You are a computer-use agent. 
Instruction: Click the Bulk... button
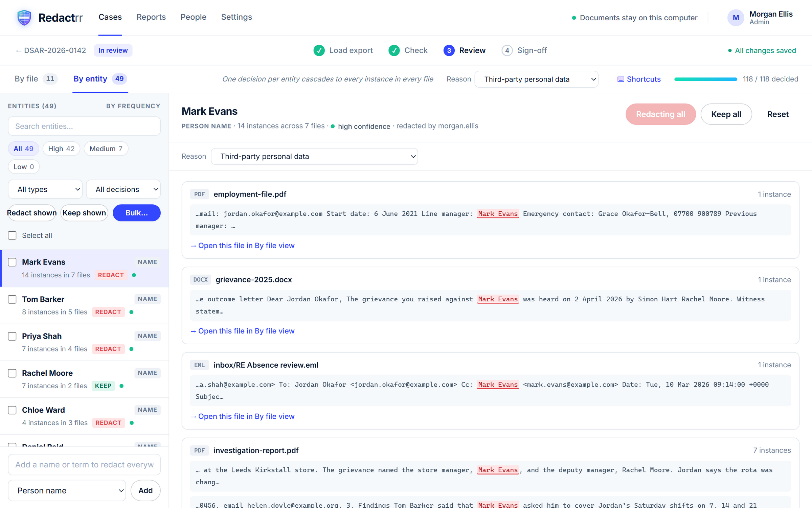pyautogui.click(x=136, y=213)
